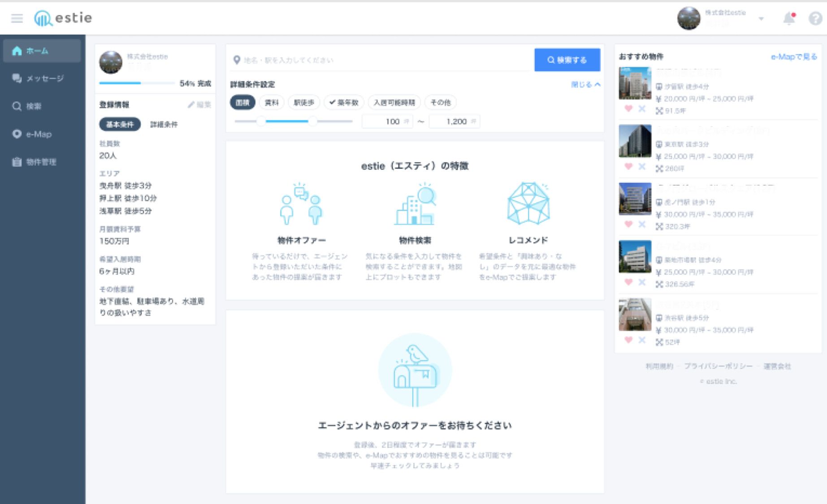
Task: Open the 東京駅 property thumbnail
Action: (635, 141)
